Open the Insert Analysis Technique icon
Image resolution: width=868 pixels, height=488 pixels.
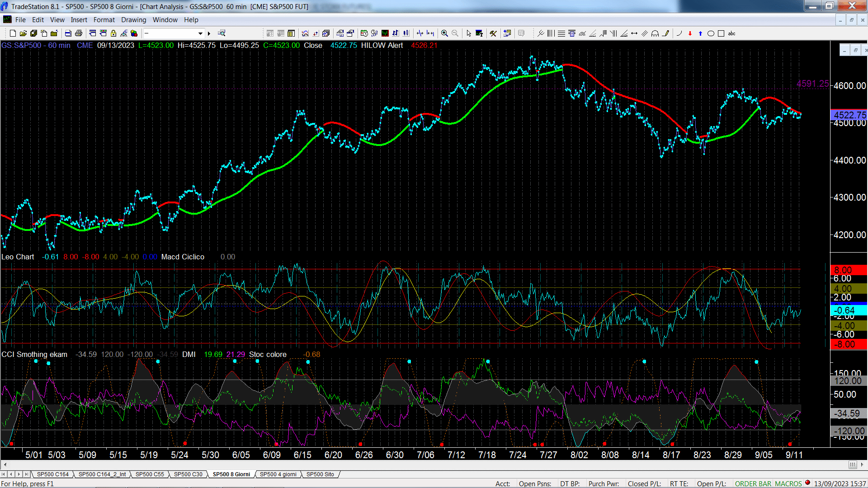(x=305, y=33)
